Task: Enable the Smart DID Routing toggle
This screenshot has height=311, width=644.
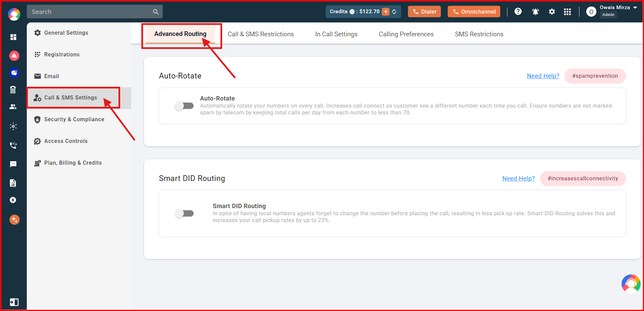Action: point(184,213)
